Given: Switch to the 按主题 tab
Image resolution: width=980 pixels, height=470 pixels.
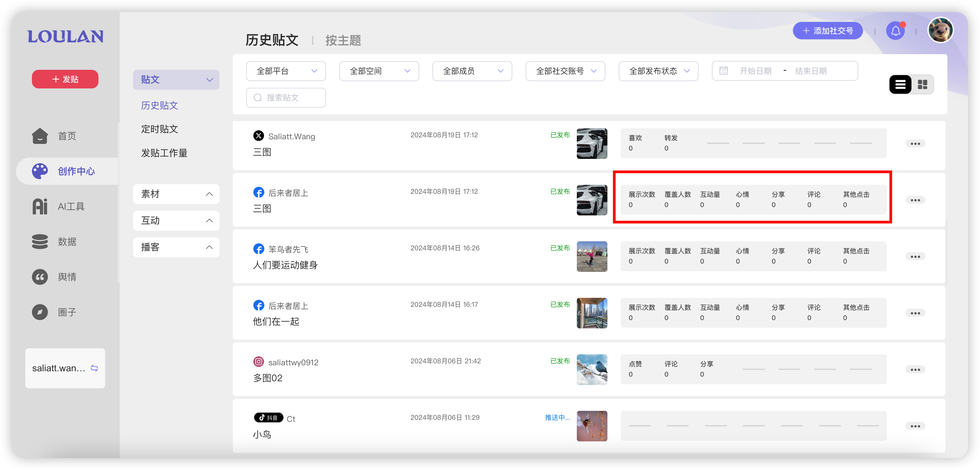Looking at the screenshot, I should pos(343,40).
